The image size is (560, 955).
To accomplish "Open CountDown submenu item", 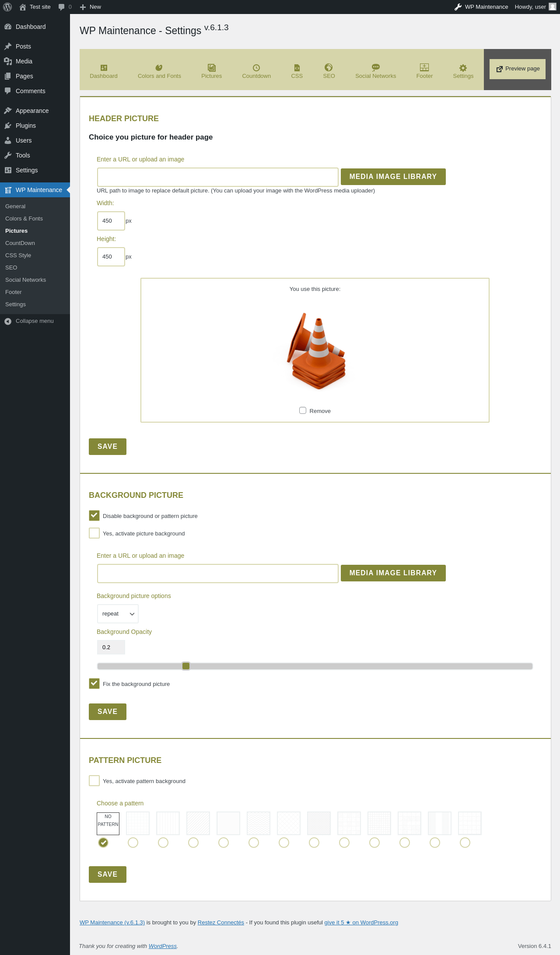I will coord(20,243).
